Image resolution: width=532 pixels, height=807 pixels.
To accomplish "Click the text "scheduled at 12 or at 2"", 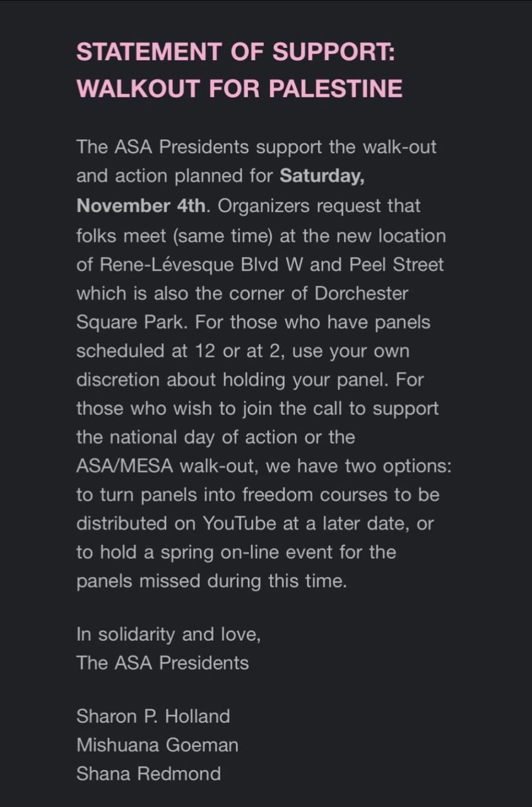I will tap(180, 351).
